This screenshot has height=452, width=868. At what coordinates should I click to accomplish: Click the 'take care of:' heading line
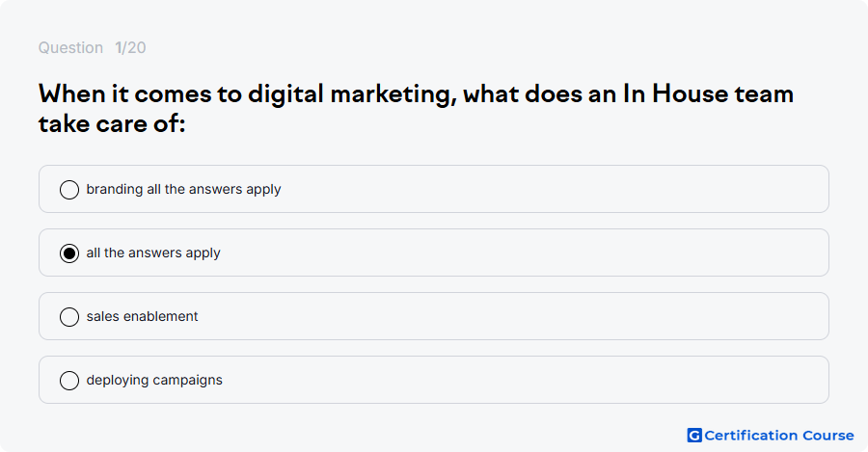112,123
